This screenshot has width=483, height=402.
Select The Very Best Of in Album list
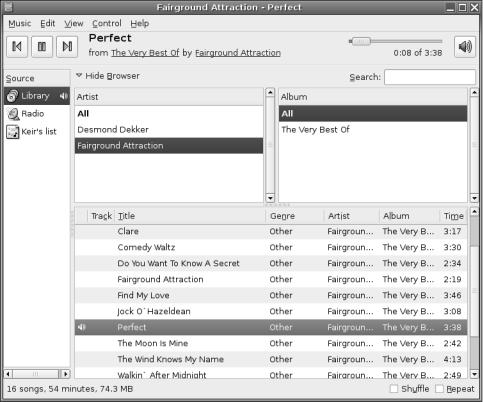point(373,130)
